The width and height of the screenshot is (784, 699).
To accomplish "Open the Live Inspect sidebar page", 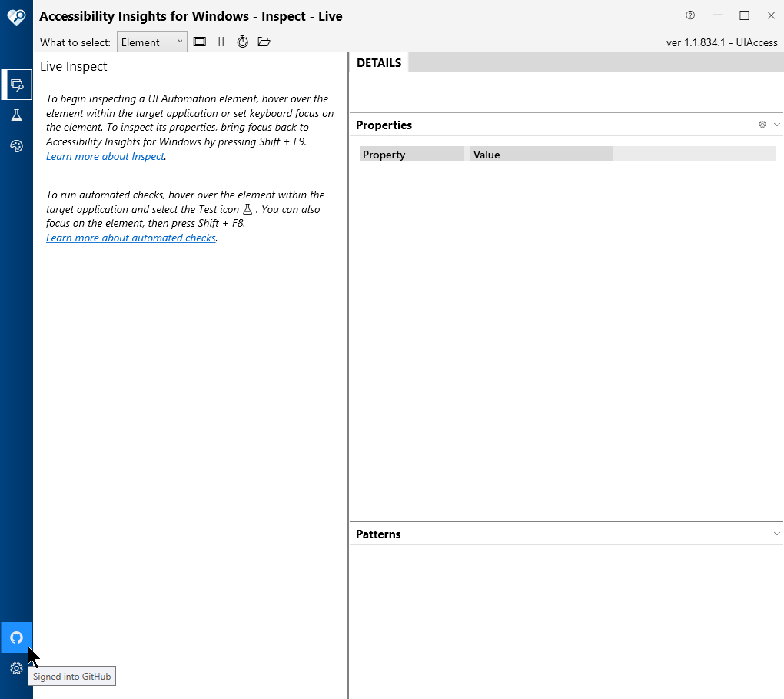I will click(16, 85).
